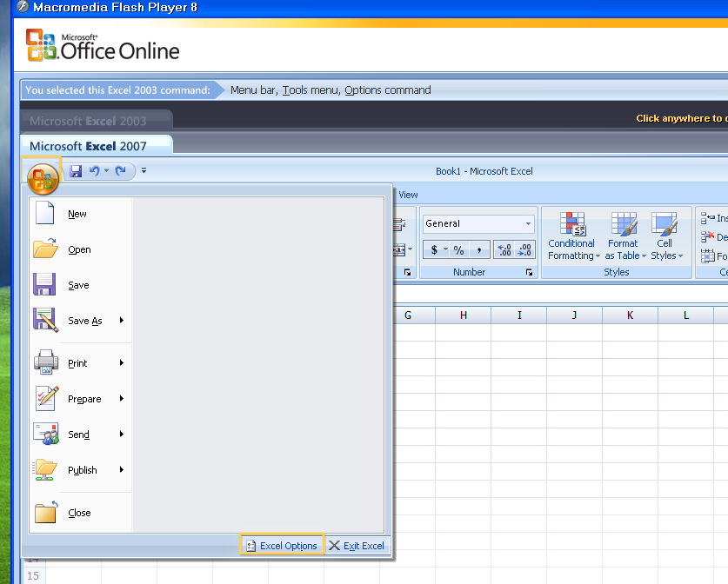
Task: Expand the Cell Styles dropdown
Action: pyautogui.click(x=665, y=235)
